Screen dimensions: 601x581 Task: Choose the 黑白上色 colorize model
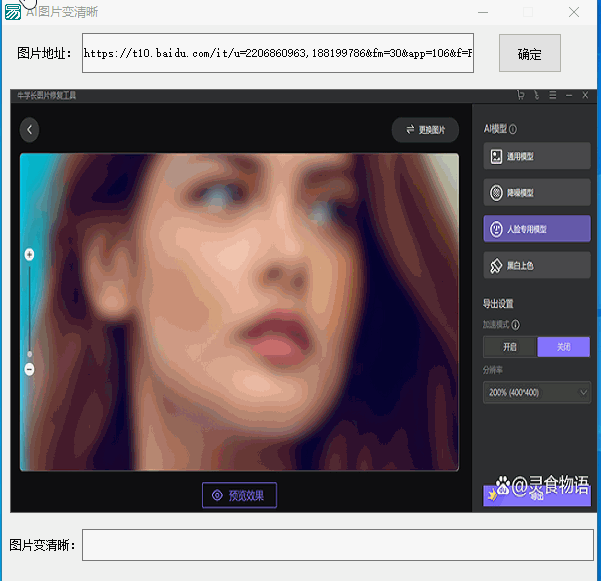pos(536,265)
